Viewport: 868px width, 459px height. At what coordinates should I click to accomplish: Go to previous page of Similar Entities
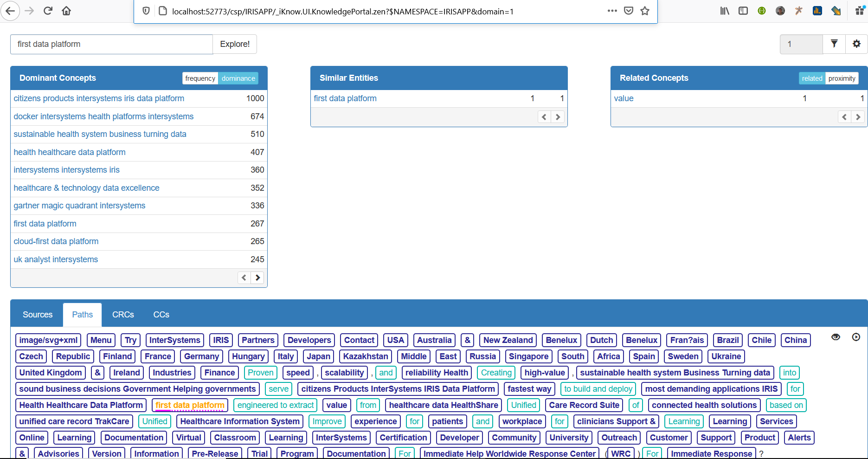pos(544,117)
